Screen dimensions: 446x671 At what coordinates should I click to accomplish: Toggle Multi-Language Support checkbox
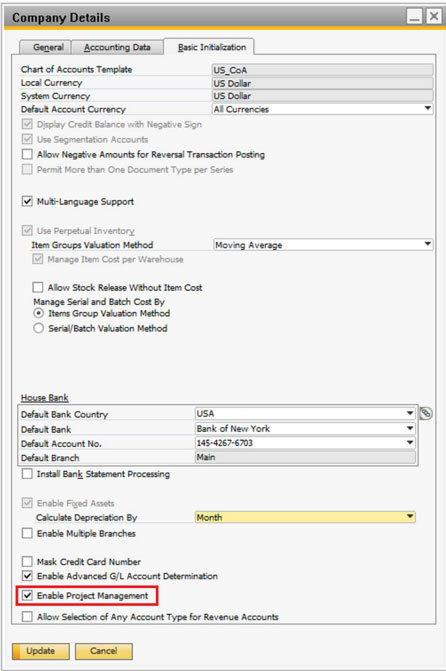27,201
